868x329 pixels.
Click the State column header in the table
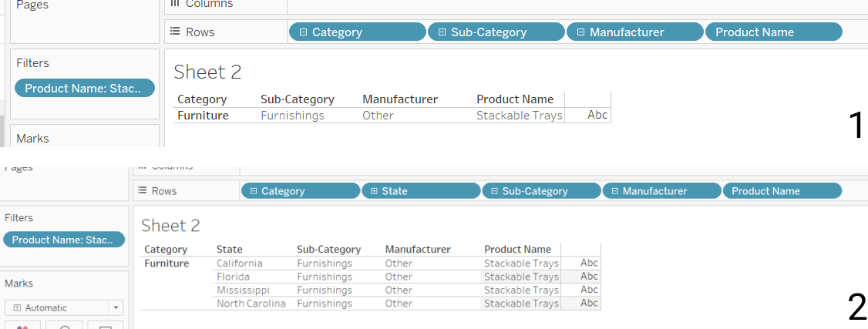(230, 250)
